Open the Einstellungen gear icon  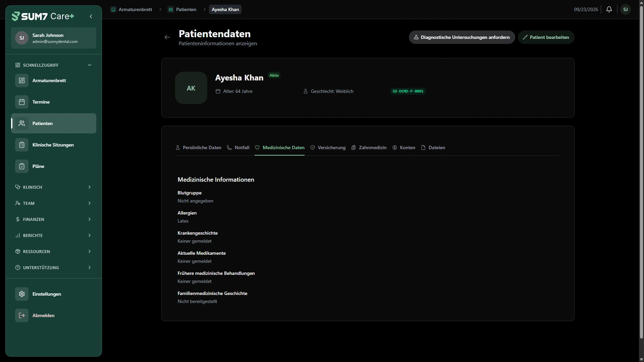[22, 294]
